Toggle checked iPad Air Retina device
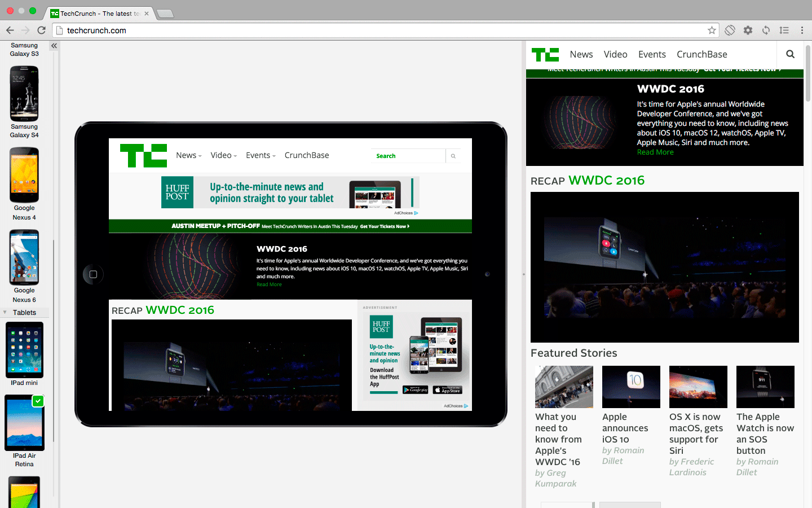The height and width of the screenshot is (508, 812). tap(24, 423)
